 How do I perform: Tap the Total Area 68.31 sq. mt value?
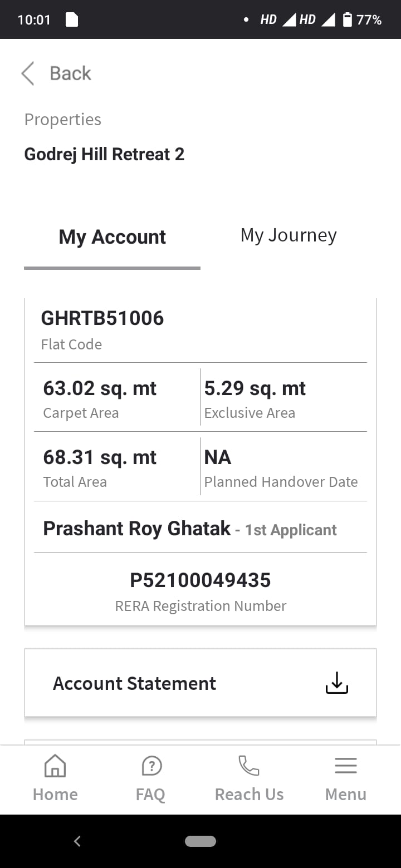100,457
